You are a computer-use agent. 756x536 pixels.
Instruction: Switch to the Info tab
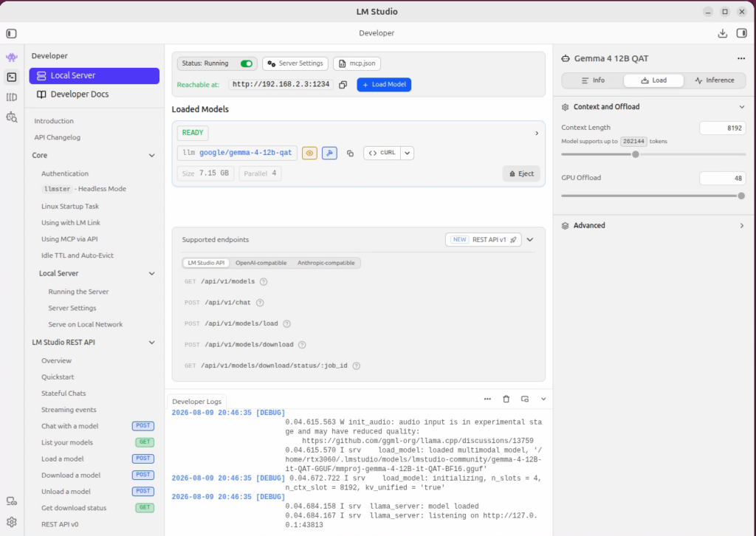(593, 80)
